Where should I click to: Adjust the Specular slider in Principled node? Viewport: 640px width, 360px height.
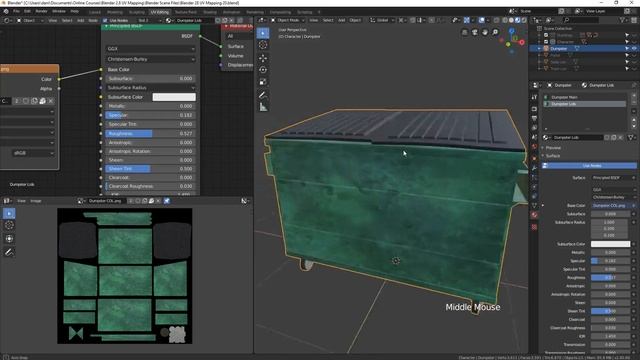(151, 115)
